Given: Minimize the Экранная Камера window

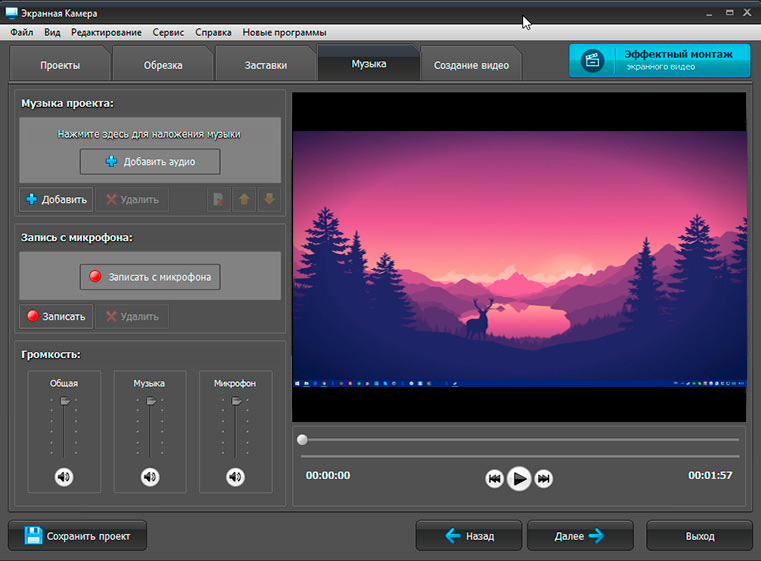Looking at the screenshot, I should 709,13.
